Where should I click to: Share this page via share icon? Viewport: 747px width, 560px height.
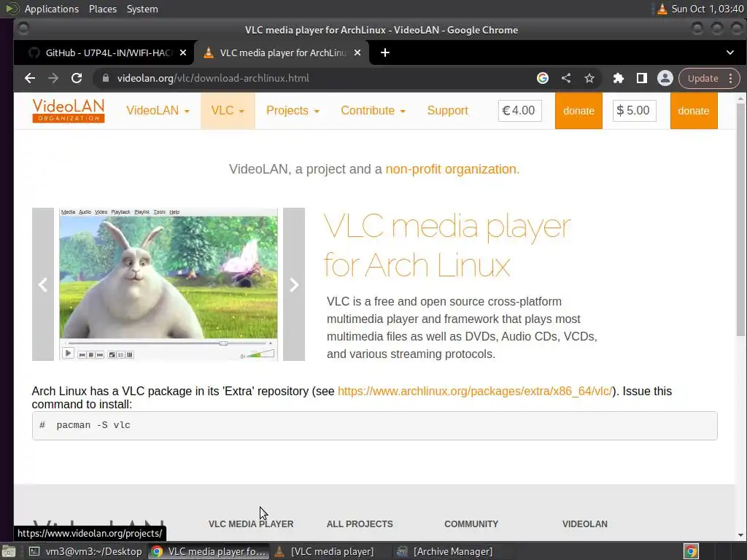[x=566, y=78]
